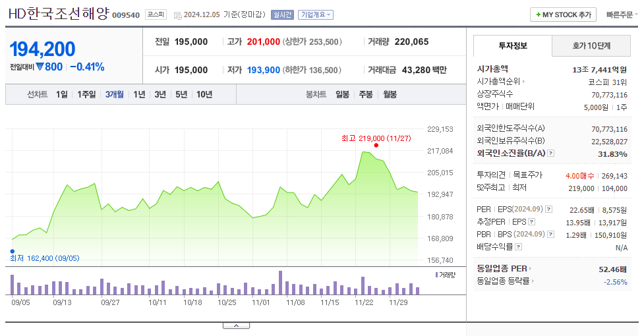Select the 3년 line chart period
The image size is (644, 336).
click(x=160, y=95)
